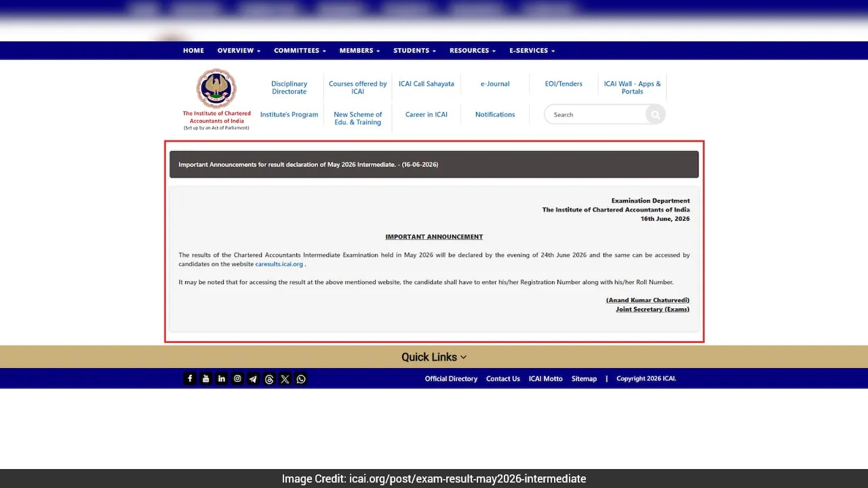Click into the Search input field
Image resolution: width=868 pixels, height=488 pixels.
click(x=597, y=115)
